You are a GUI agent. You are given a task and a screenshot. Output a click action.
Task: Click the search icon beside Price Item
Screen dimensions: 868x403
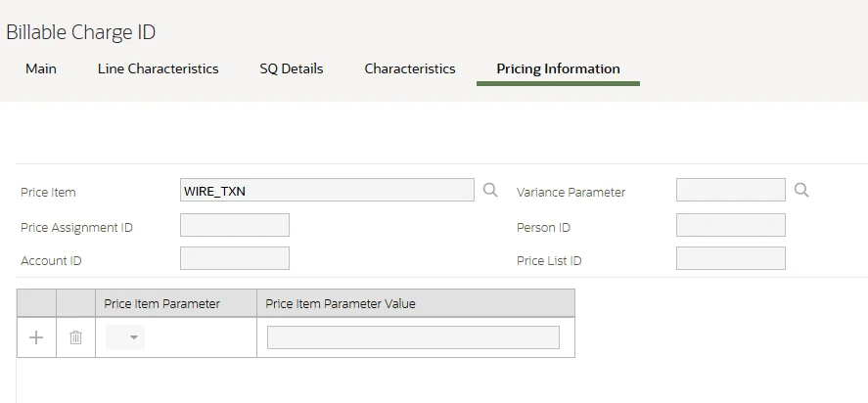tap(491, 191)
